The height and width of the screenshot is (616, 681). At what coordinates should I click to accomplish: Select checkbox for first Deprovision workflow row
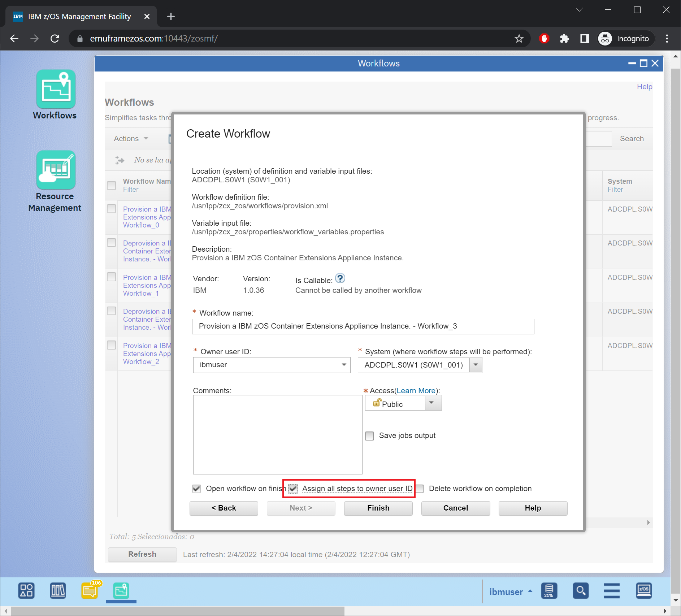112,243
